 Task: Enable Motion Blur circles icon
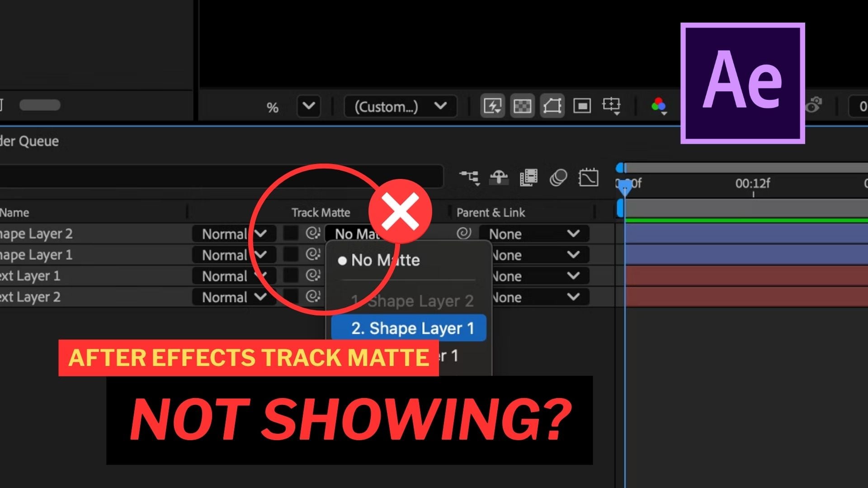(x=558, y=177)
